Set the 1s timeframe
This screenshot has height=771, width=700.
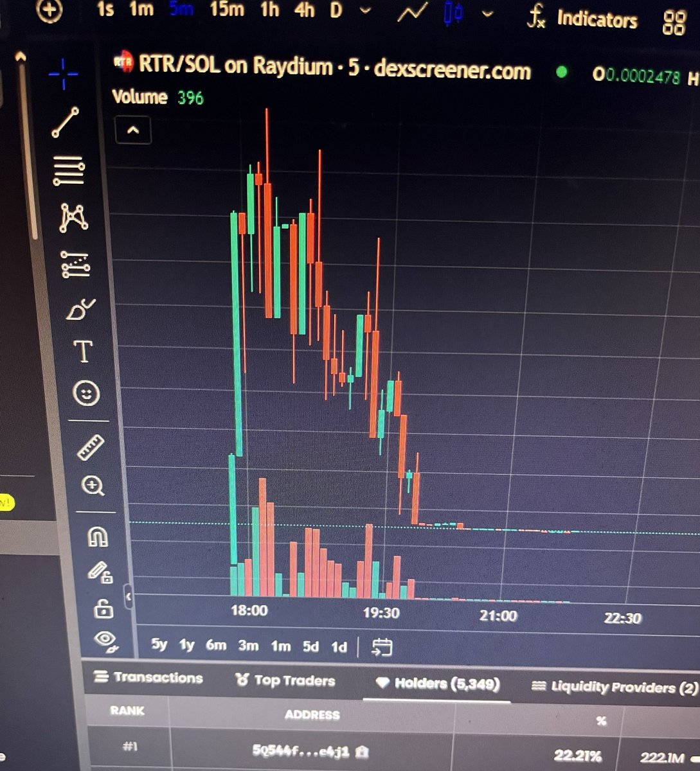coord(105,9)
